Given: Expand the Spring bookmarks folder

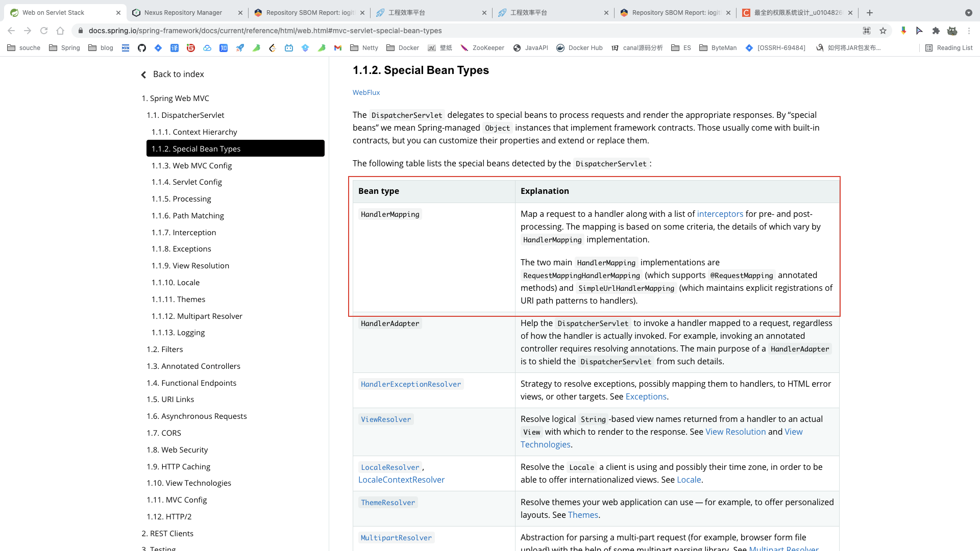Looking at the screenshot, I should coord(64,48).
